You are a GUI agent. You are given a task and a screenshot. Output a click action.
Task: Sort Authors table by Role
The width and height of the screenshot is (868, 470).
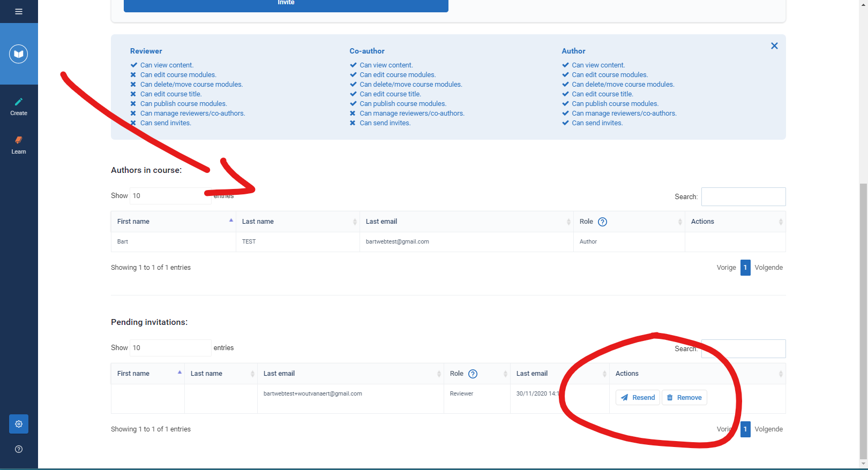pyautogui.click(x=630, y=222)
